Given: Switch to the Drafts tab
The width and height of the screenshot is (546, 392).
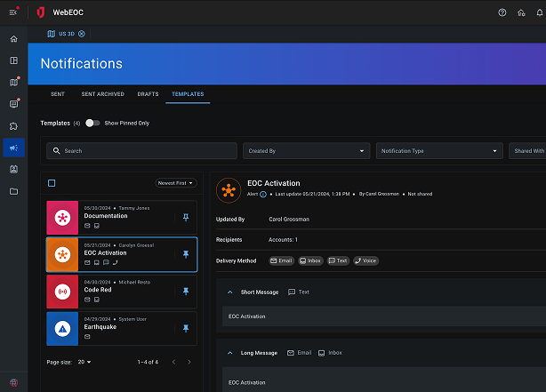Looking at the screenshot, I should (x=148, y=94).
